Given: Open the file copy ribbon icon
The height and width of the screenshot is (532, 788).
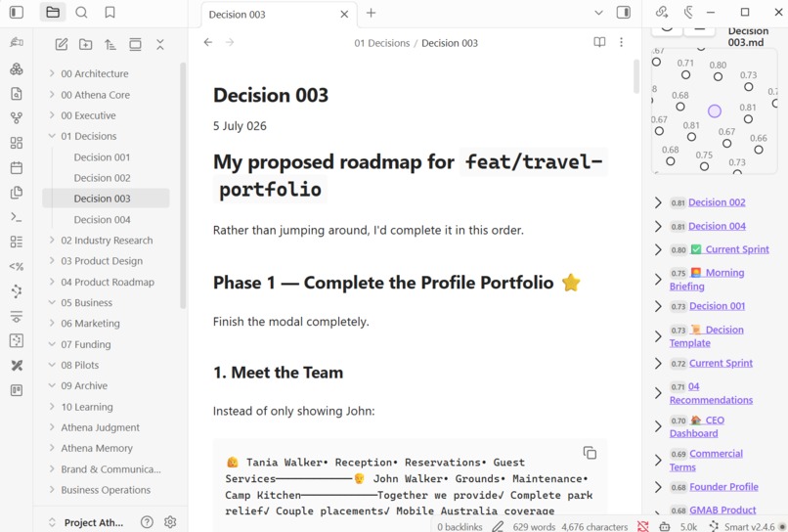Looking at the screenshot, I should 17,192.
